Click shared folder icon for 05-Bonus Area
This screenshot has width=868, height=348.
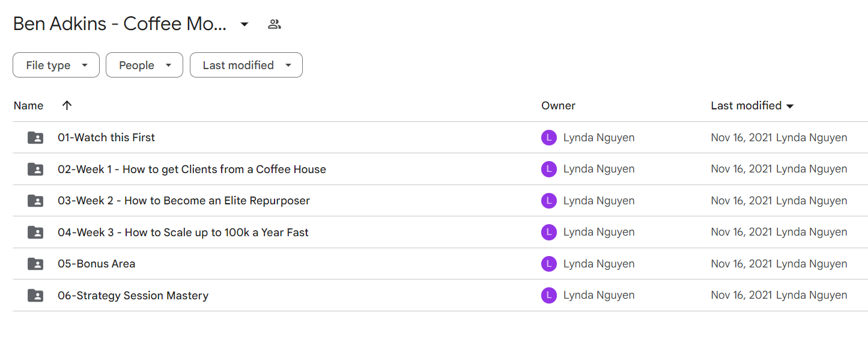tap(35, 264)
